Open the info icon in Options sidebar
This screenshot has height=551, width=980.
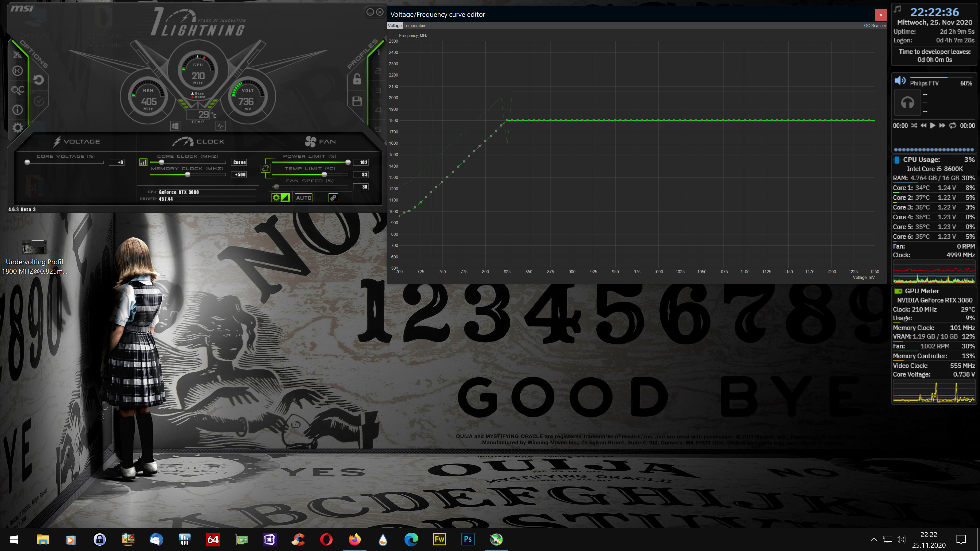click(x=18, y=110)
